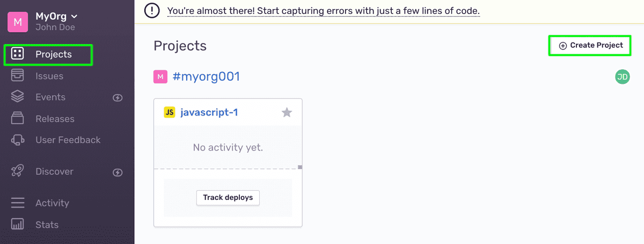
Task: Click the Stats bar chart icon
Action: (18, 225)
